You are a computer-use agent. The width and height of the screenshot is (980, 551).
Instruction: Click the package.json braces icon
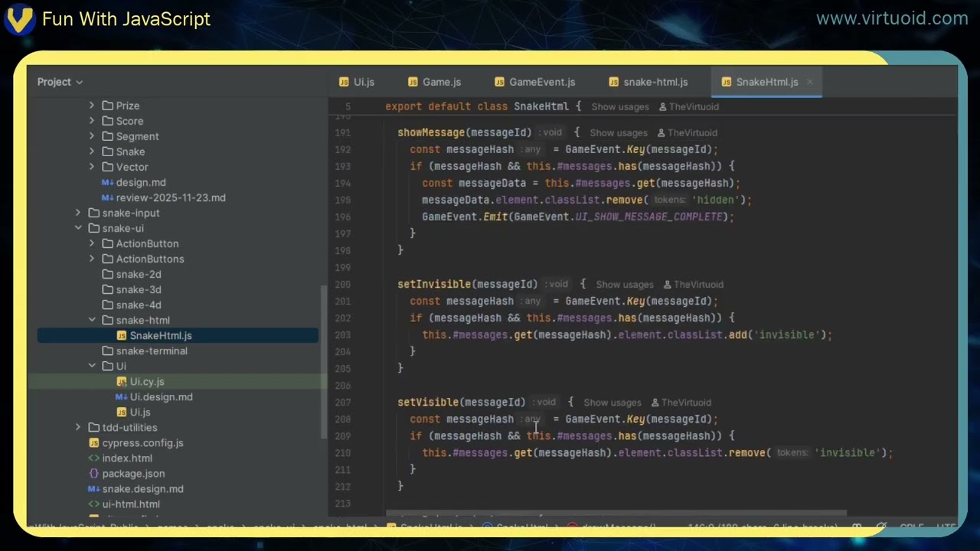(94, 473)
